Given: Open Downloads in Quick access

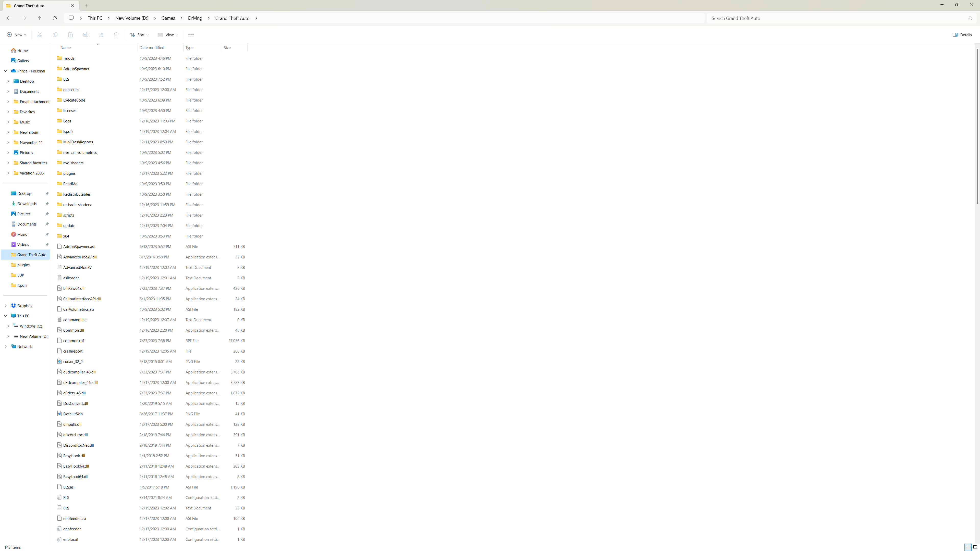Looking at the screenshot, I should tap(27, 204).
